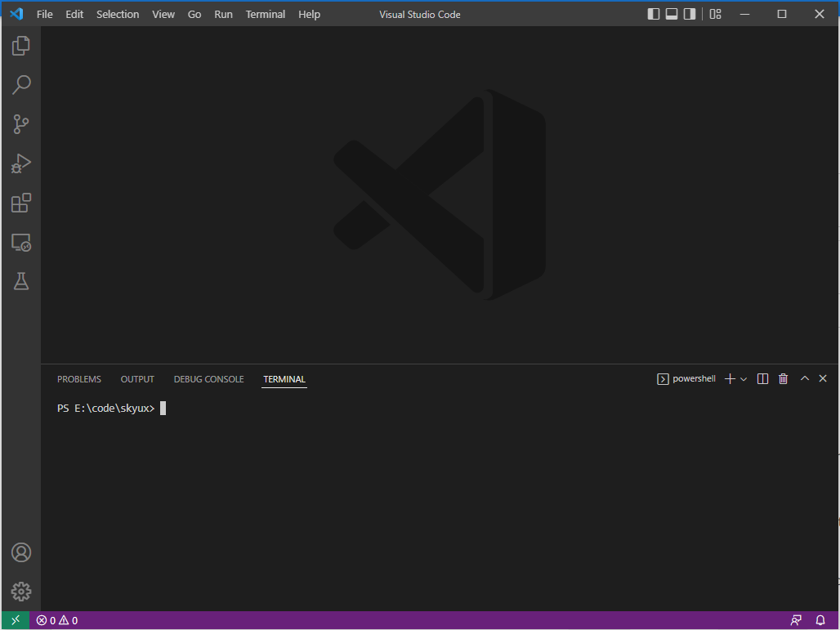This screenshot has width=840, height=630.
Task: Open Run and Debug view
Action: (21, 163)
